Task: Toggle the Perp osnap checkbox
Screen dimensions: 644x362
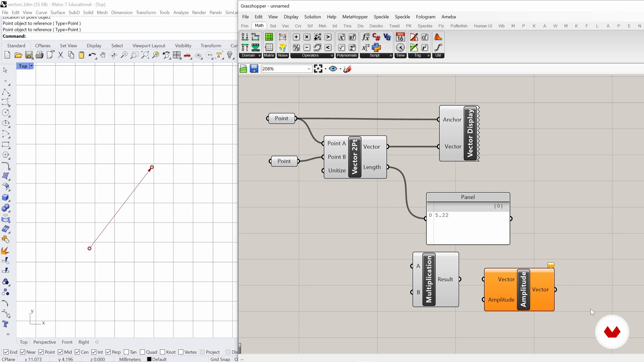Action: point(108,352)
